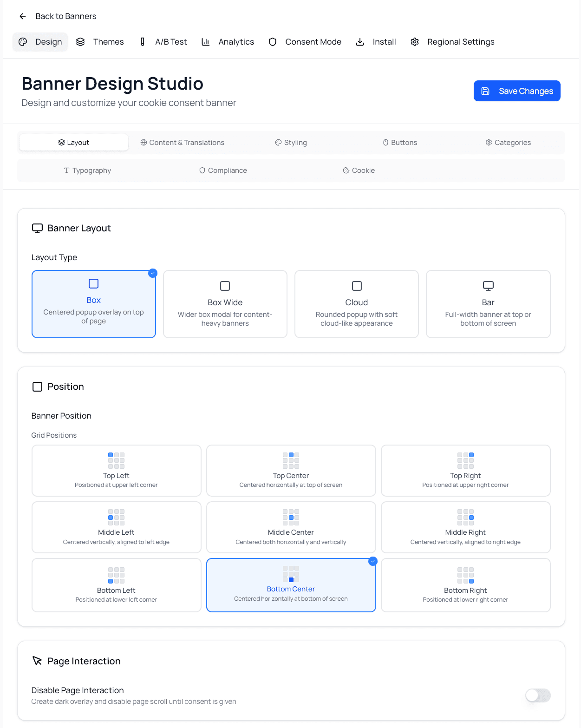Click the Top Center grid position icon

291,460
